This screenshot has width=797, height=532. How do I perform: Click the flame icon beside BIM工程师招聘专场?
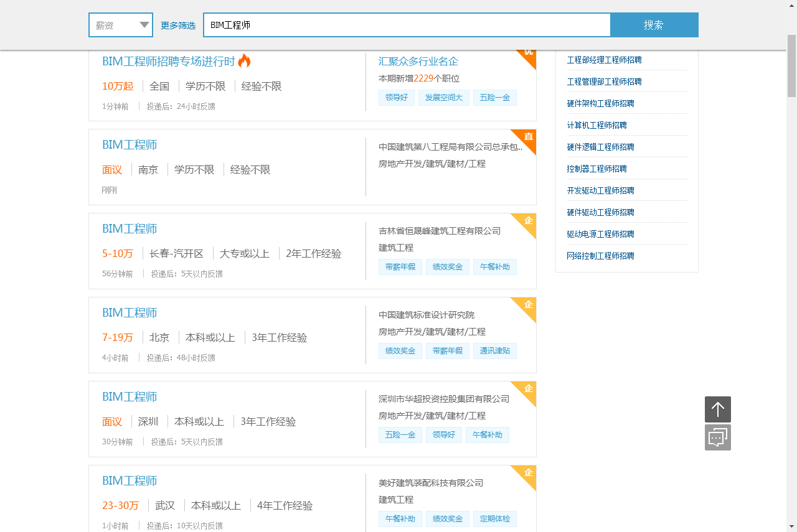[244, 60]
